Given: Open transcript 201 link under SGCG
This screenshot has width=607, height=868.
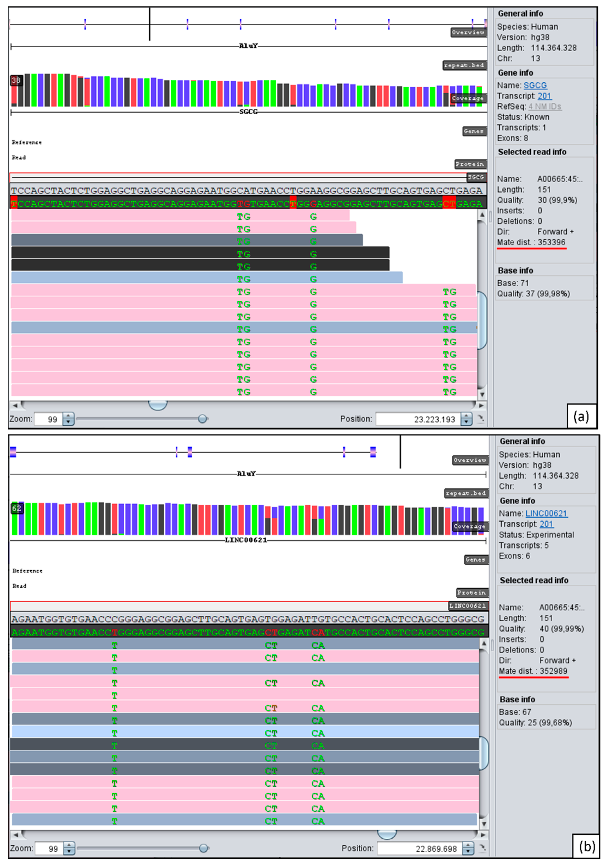Looking at the screenshot, I should (545, 96).
